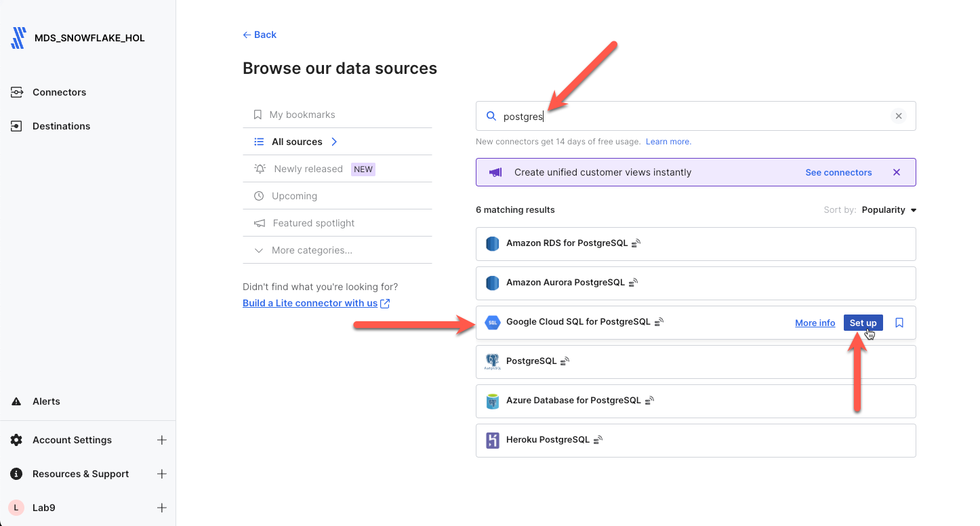
Task: Clear the search field with X
Action: point(899,116)
